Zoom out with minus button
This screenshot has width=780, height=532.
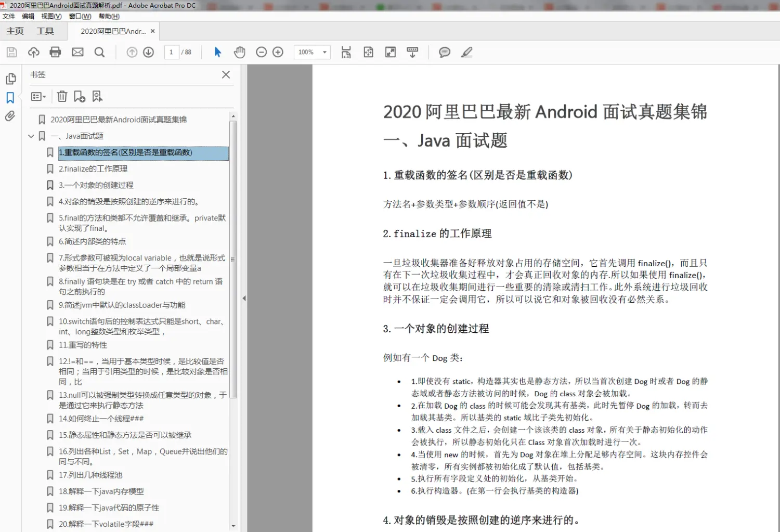click(x=262, y=52)
